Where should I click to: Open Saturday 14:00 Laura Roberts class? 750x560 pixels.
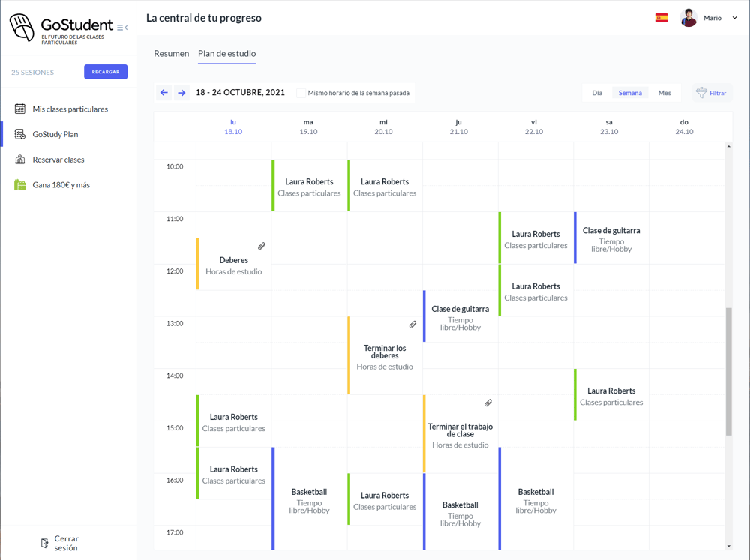click(x=611, y=394)
